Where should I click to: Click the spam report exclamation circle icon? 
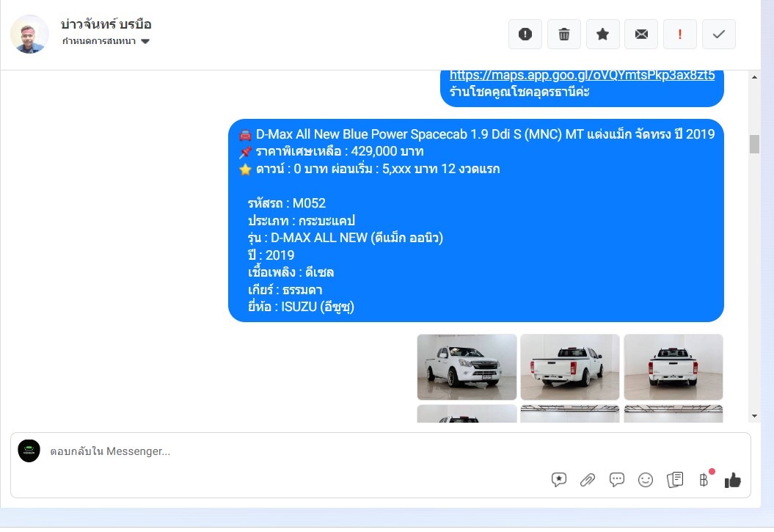pyautogui.click(x=525, y=34)
